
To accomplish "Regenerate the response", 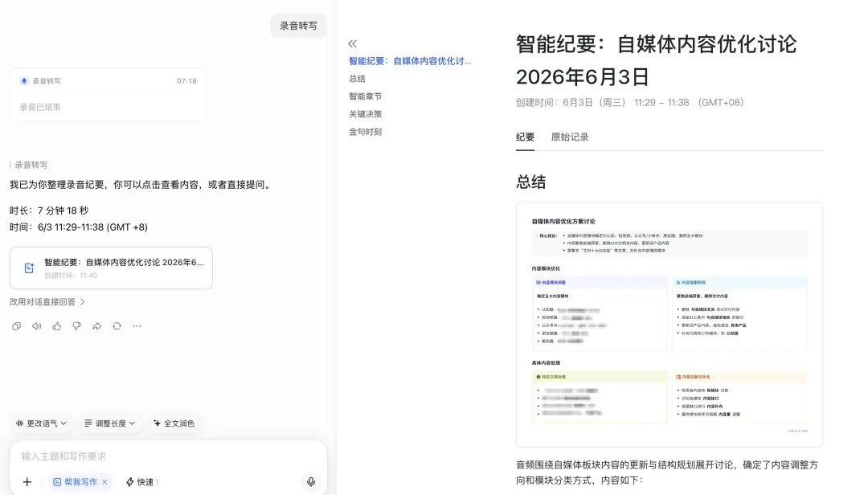I will pyautogui.click(x=117, y=326).
